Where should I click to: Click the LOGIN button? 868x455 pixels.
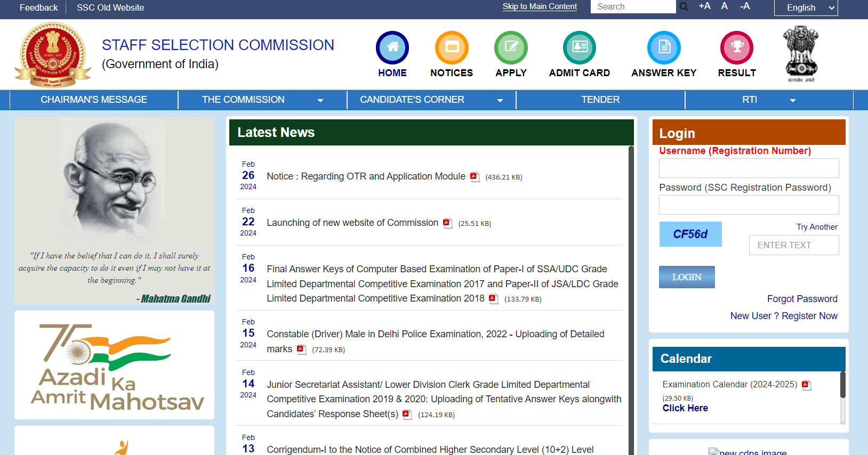click(x=687, y=277)
